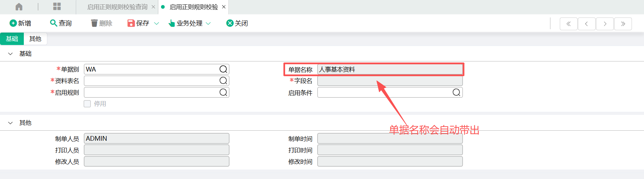The width and height of the screenshot is (644, 179).
Task: Go to the first record
Action: [x=569, y=24]
